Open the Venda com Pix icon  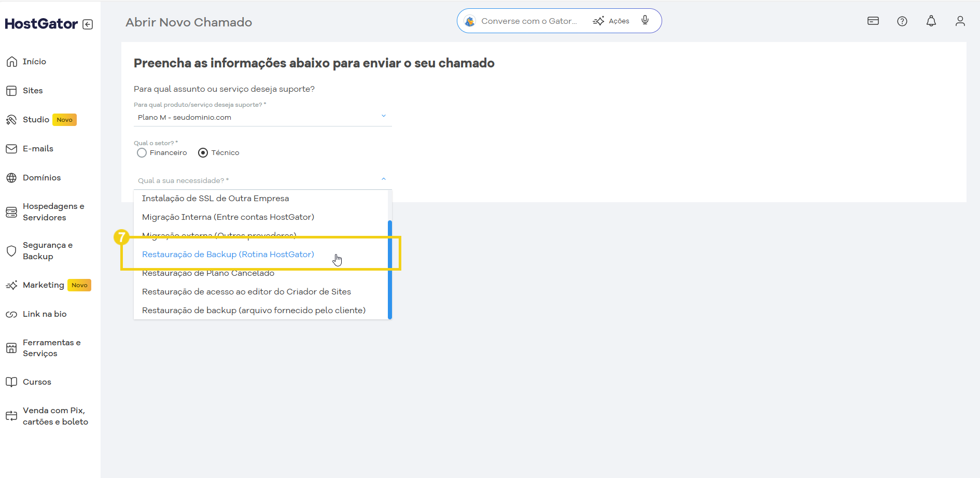click(x=11, y=416)
